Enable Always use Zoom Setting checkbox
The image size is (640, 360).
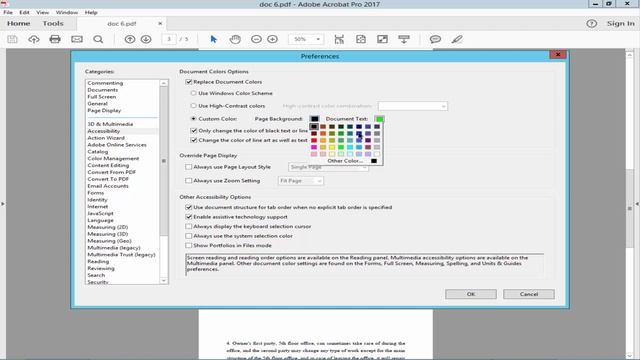tap(189, 180)
